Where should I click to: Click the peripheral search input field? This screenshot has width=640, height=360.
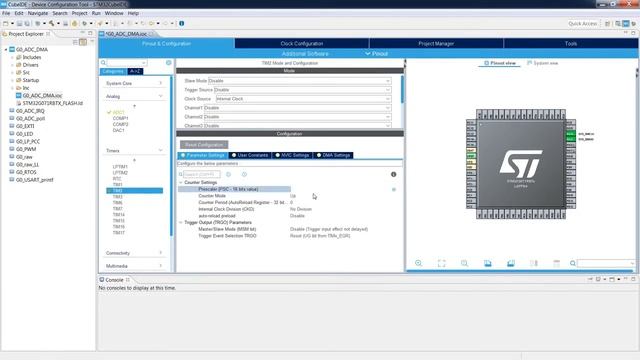coord(127,63)
